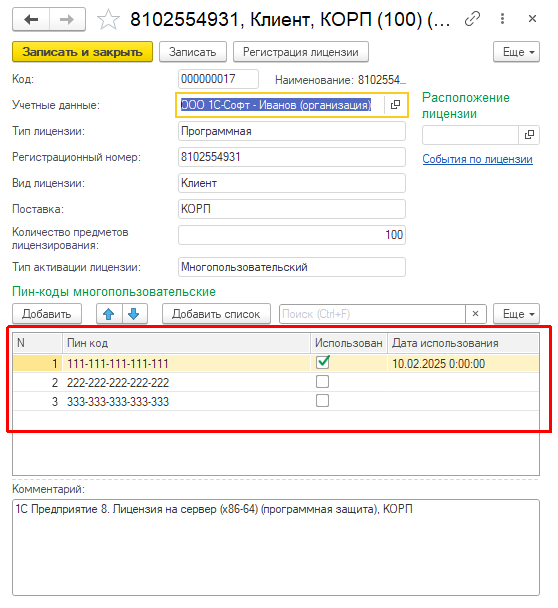The height and width of the screenshot is (608, 558).
Task: Expand the top Еще dropdown menu
Action: [516, 52]
